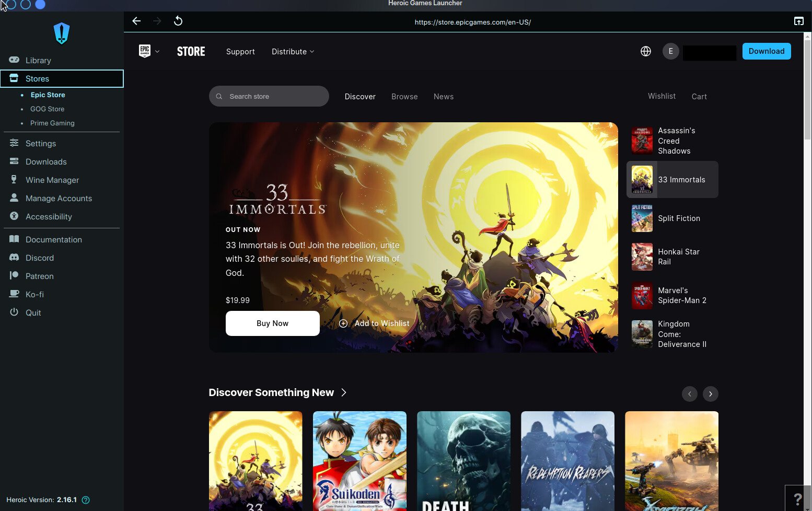Click the Downloads icon in sidebar
The width and height of the screenshot is (812, 511).
click(x=14, y=161)
